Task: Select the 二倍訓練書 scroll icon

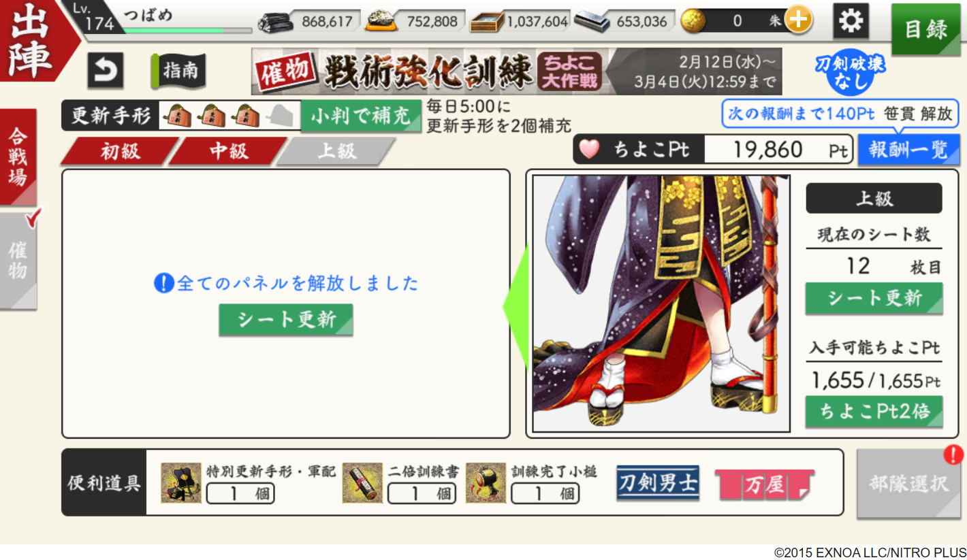Action: pyautogui.click(x=362, y=483)
